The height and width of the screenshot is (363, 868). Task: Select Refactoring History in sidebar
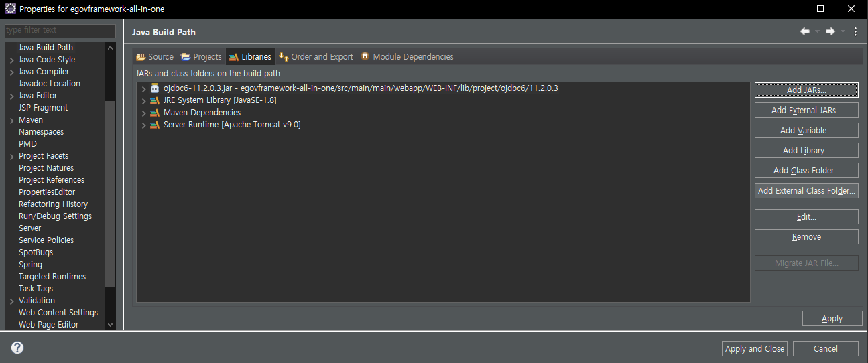53,204
